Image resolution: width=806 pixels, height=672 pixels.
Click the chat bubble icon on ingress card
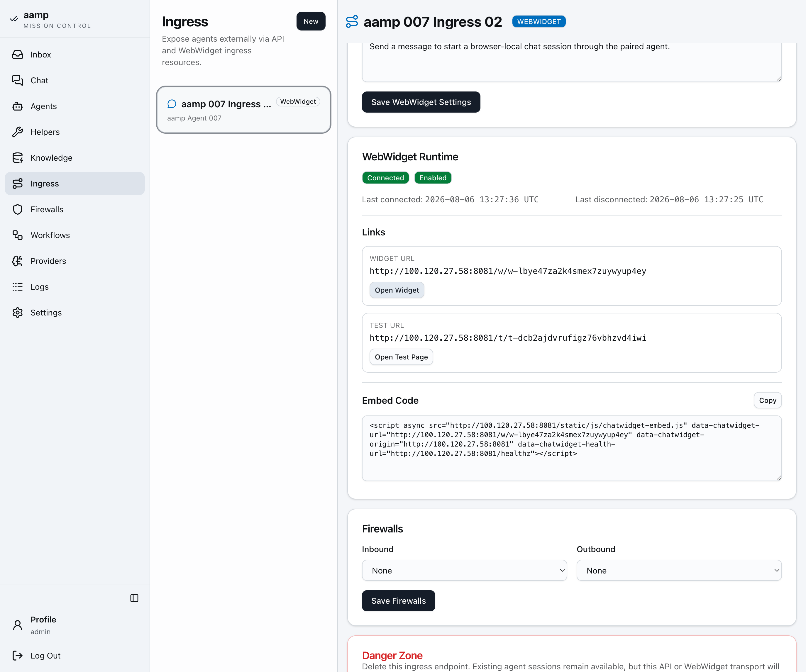click(x=172, y=104)
